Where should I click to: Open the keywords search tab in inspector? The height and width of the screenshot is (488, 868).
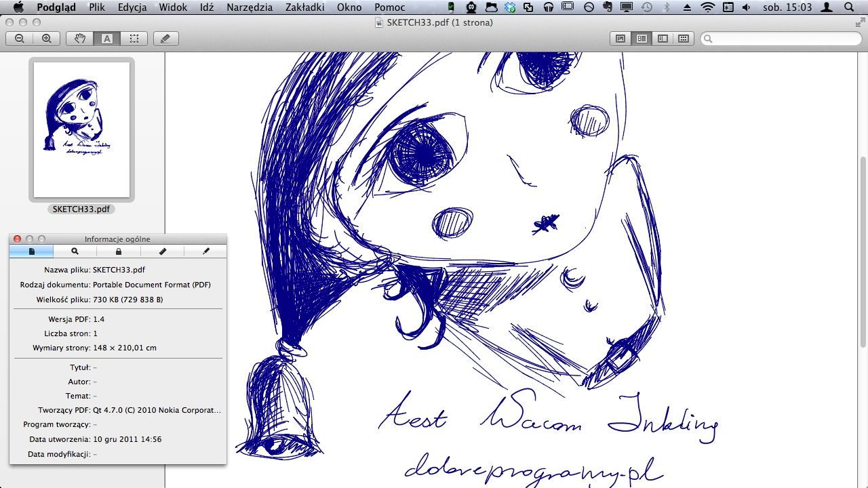pos(75,251)
